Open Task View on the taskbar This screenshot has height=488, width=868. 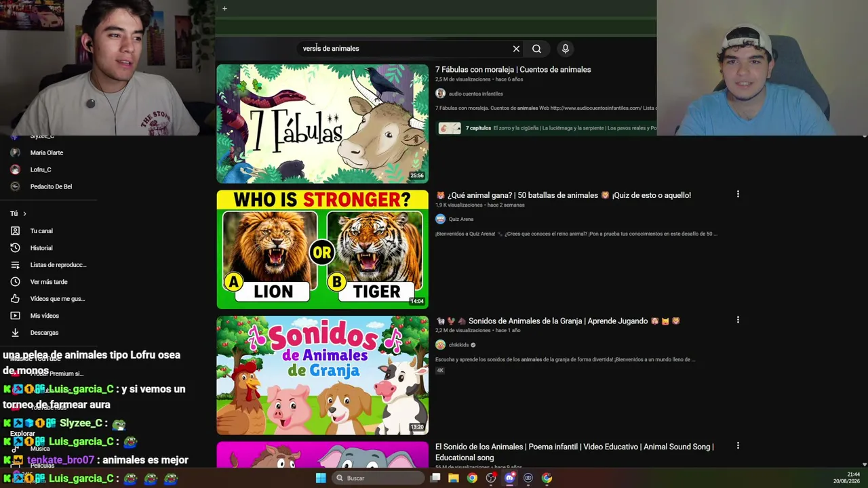coord(435,478)
